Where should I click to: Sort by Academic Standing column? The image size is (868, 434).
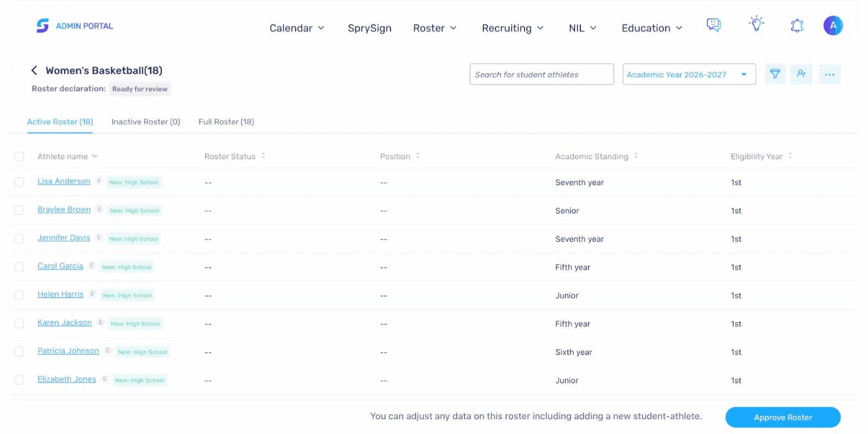tap(636, 156)
